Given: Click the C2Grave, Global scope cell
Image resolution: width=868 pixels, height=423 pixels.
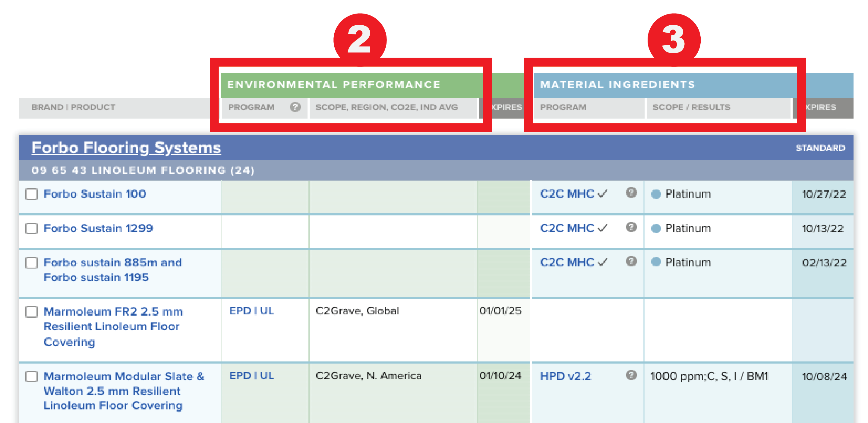Looking at the screenshot, I should (357, 311).
